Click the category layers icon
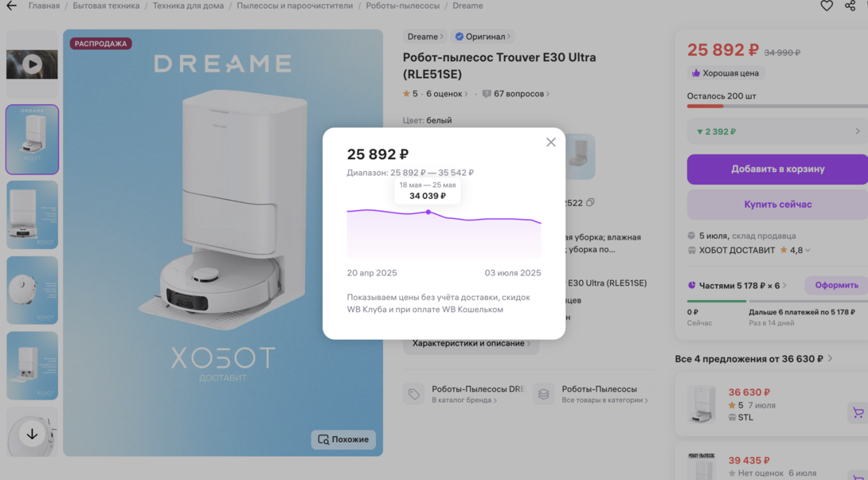 (544, 394)
